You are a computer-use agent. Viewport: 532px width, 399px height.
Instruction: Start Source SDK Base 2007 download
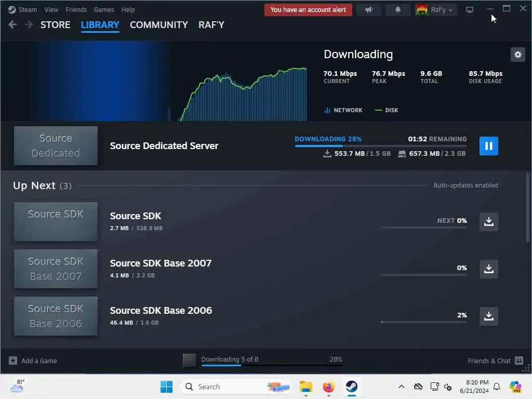pos(488,269)
